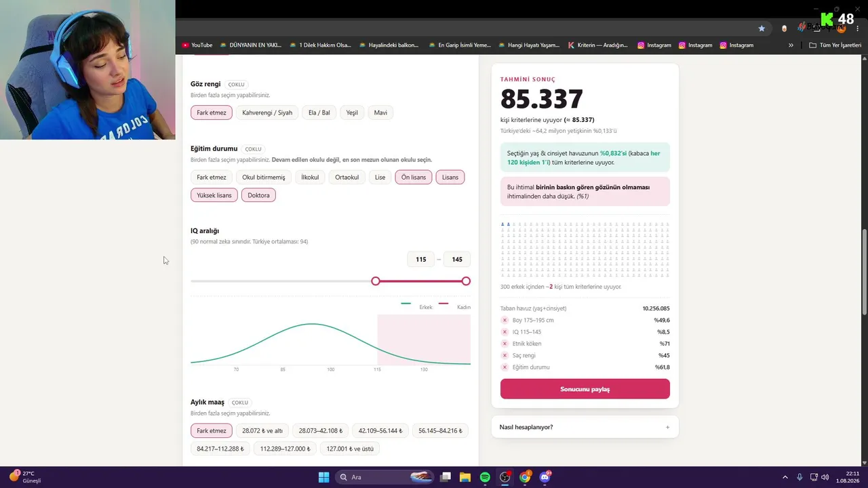Click the IQ slider maximum handle

pyautogui.click(x=466, y=281)
